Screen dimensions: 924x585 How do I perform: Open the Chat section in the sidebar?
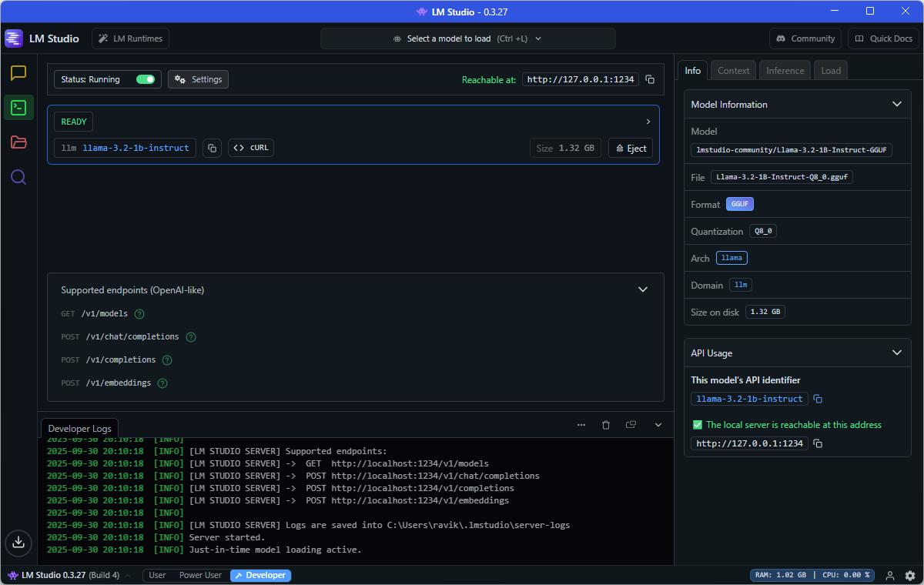18,73
